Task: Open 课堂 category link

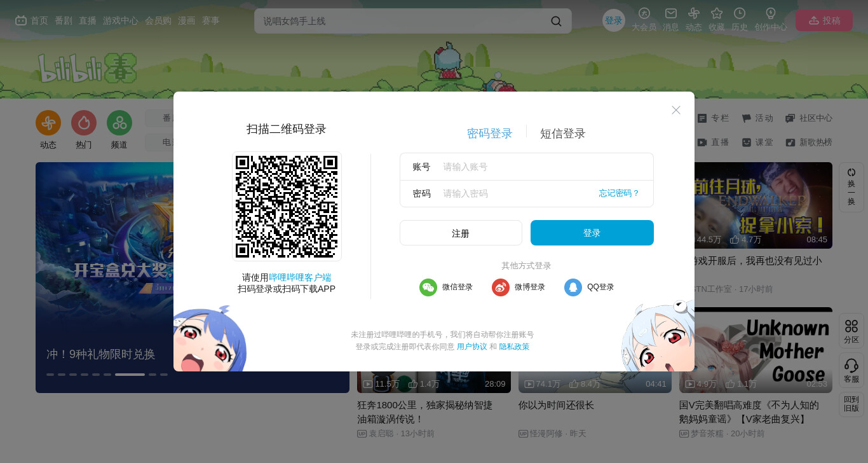Action: point(757,142)
